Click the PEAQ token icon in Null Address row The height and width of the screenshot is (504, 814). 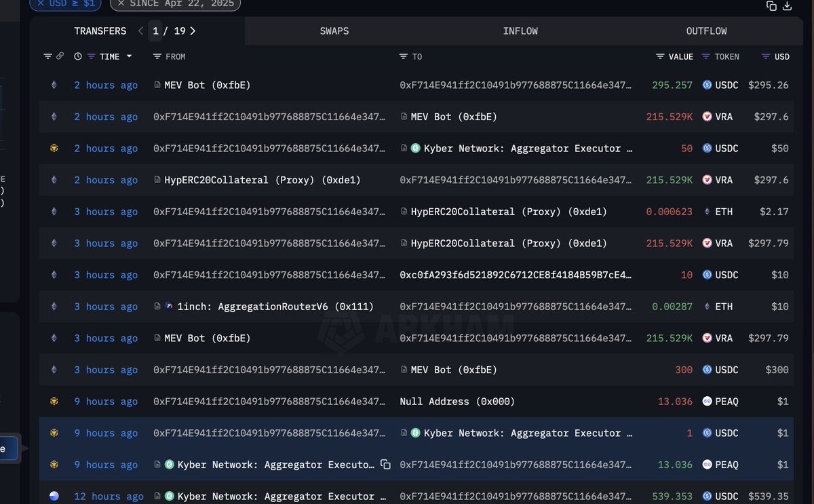pyautogui.click(x=707, y=402)
